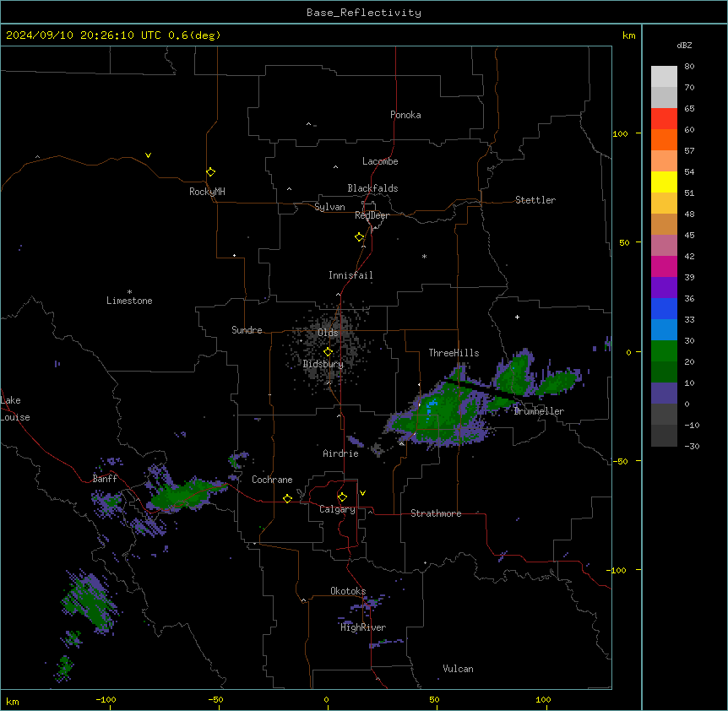Click the Innisfail city label
Screen dimensions: 728x711
tap(350, 275)
